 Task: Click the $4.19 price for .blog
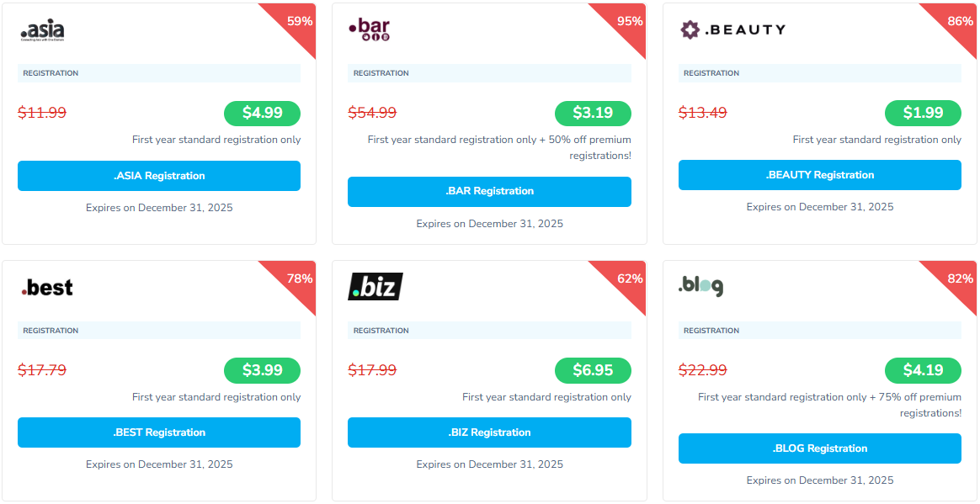click(923, 370)
